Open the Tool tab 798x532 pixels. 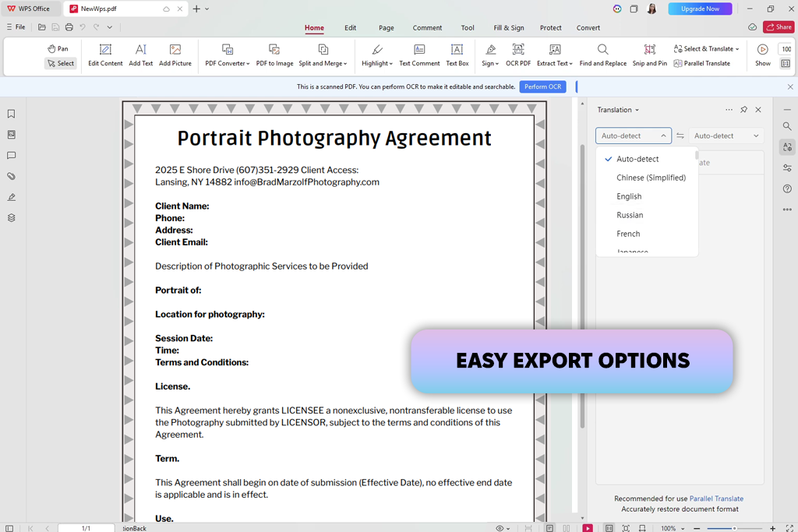click(468, 27)
